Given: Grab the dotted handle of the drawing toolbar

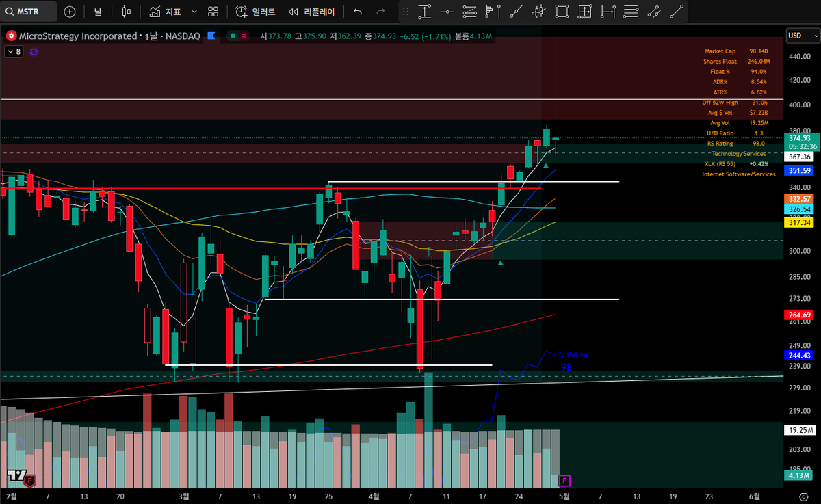Looking at the screenshot, I should pos(404,12).
